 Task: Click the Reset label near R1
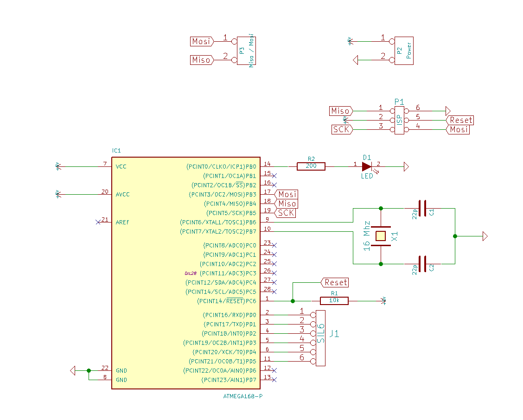coord(335,283)
